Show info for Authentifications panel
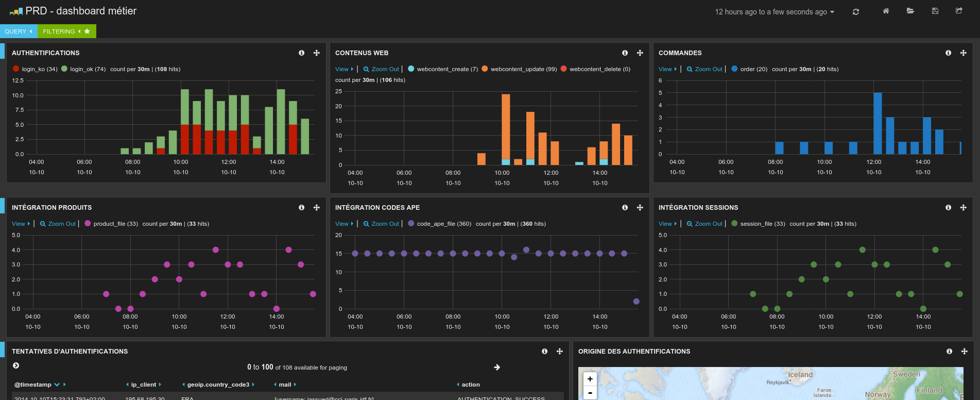980x400 pixels. tap(302, 53)
